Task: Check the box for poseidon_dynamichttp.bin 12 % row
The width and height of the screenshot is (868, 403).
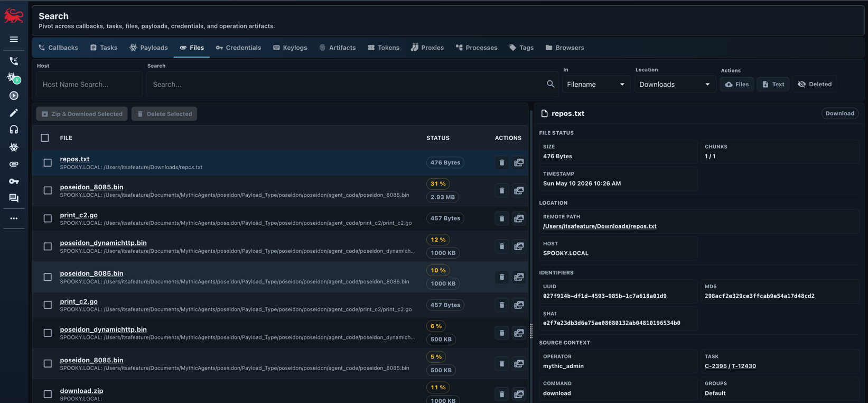Action: click(48, 246)
